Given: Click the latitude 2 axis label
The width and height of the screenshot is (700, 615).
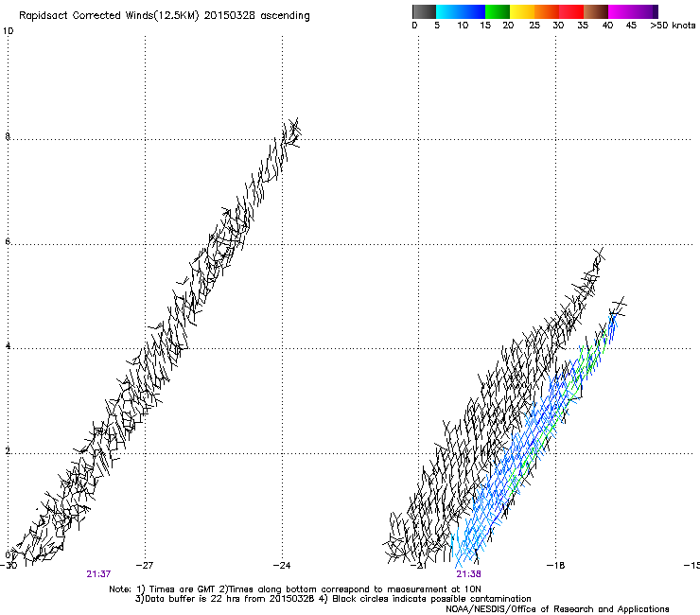Looking at the screenshot, I should (8, 451).
